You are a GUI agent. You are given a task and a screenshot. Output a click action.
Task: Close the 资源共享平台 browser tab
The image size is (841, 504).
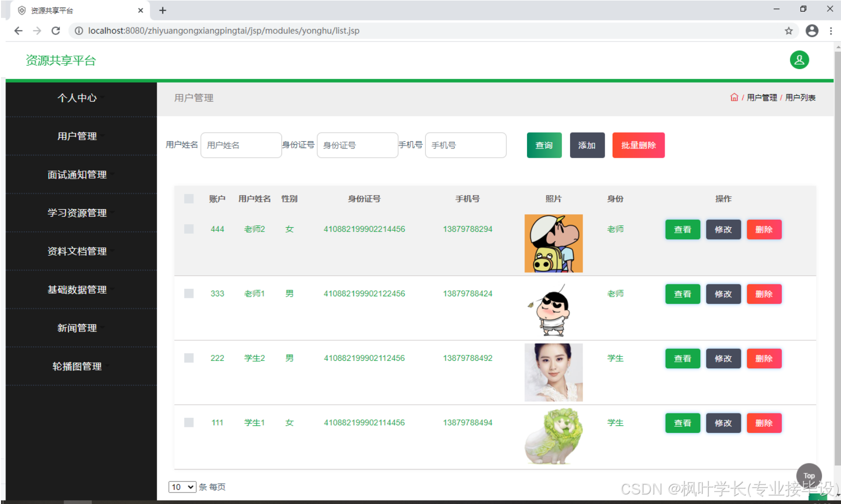click(140, 10)
